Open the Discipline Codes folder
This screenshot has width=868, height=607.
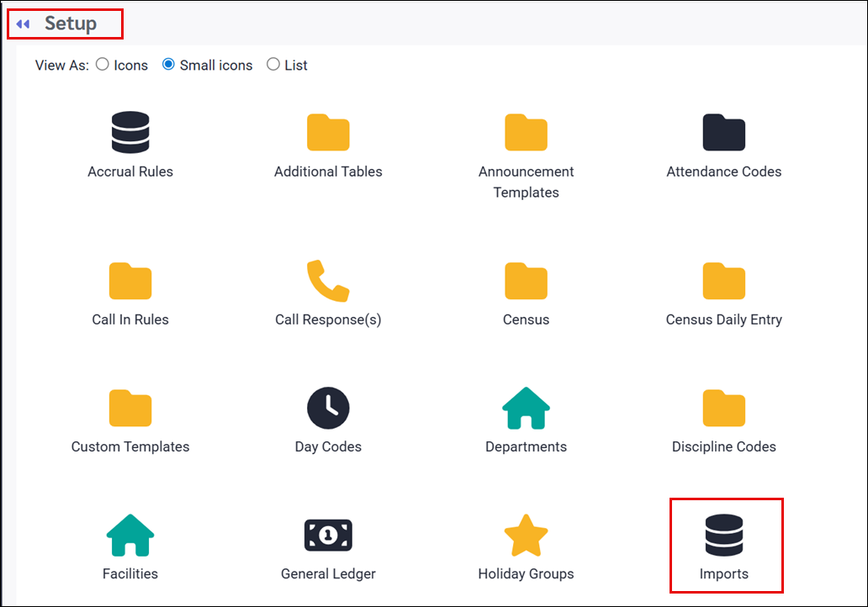pyautogui.click(x=724, y=409)
